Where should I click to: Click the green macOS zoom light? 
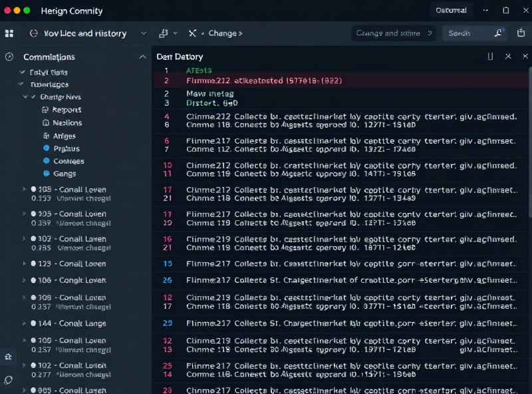pyautogui.click(x=27, y=11)
